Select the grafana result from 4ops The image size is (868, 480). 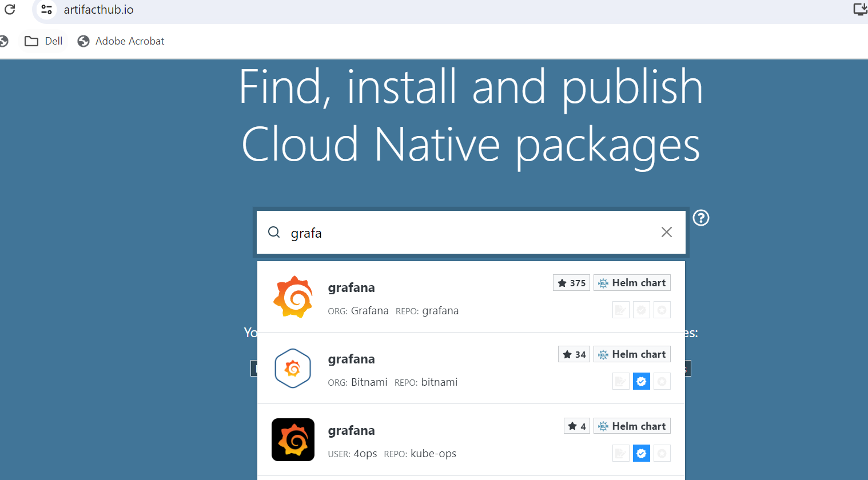click(x=471, y=440)
